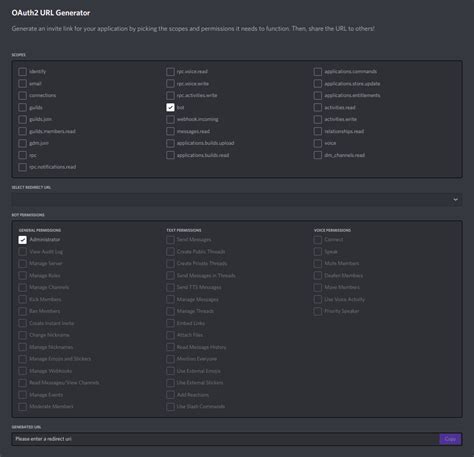
Task: Enable Add Reactions permission
Action: [170, 395]
